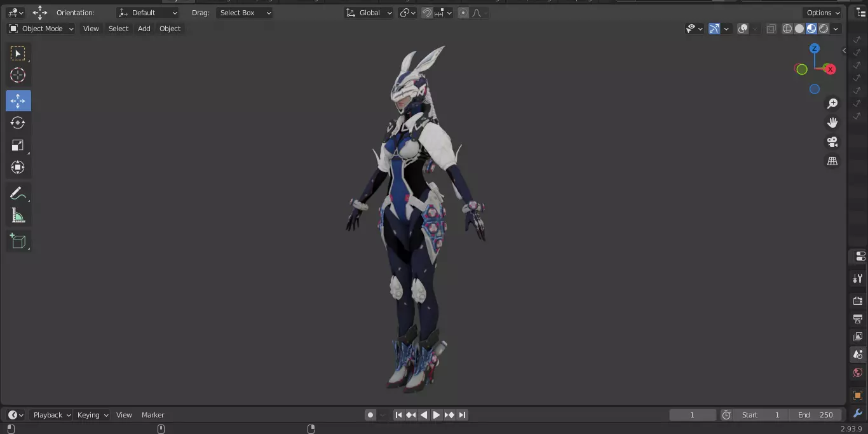Select the Transform tool
Viewport: 868px width, 434px height.
point(18,168)
